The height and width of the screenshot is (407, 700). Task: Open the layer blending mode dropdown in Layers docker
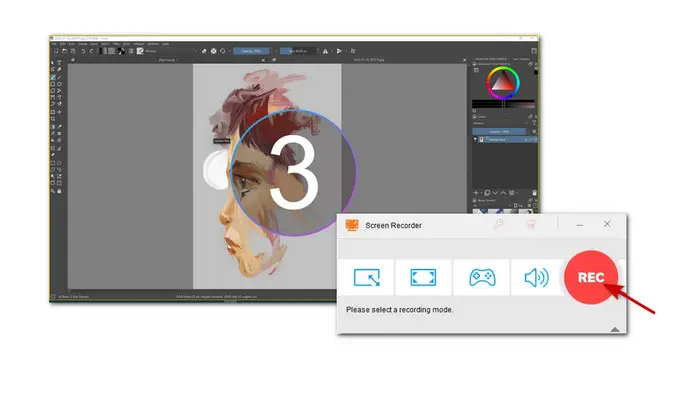coord(500,123)
